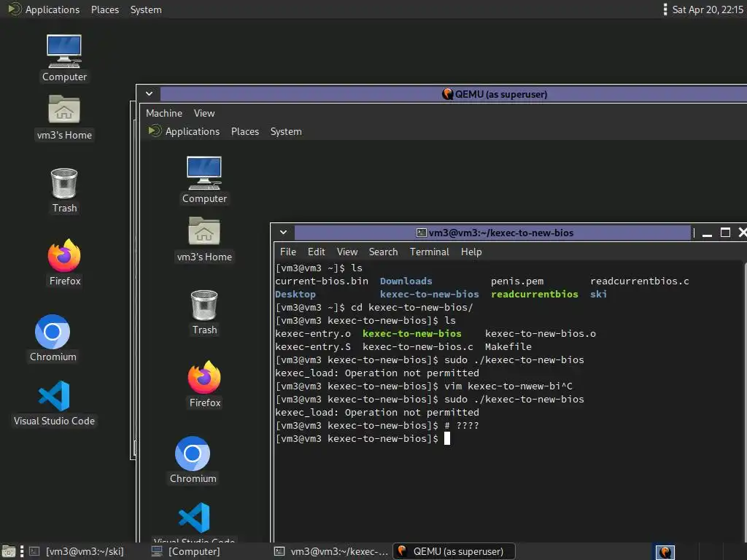Click penis.pem in terminal listing

(517, 281)
